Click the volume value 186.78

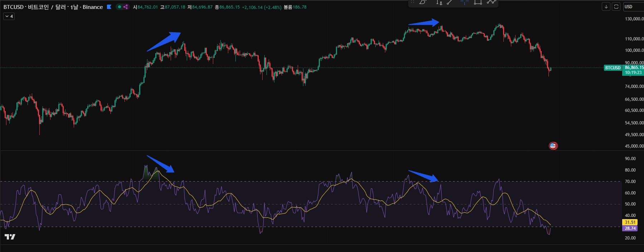coord(299,7)
